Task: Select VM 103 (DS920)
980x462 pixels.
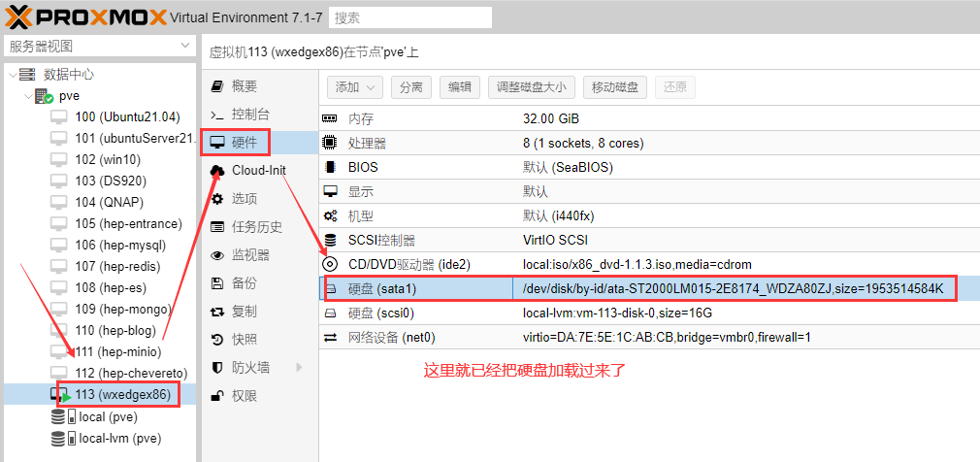Action: (111, 181)
